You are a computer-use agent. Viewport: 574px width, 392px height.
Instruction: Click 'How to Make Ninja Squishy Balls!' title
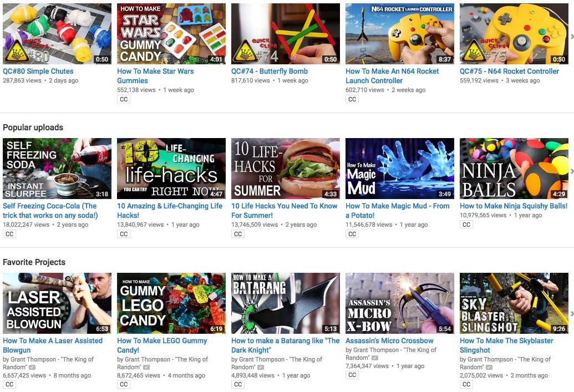click(514, 206)
